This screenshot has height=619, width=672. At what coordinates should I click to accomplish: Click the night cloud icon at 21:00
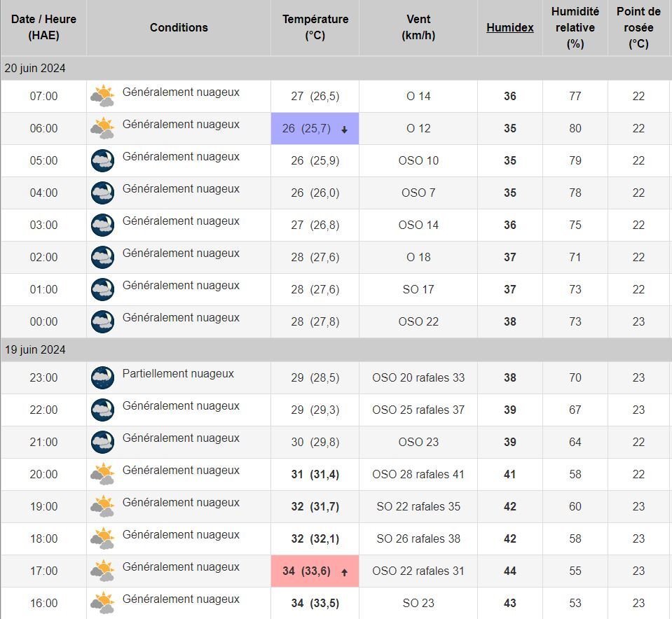[x=102, y=442]
